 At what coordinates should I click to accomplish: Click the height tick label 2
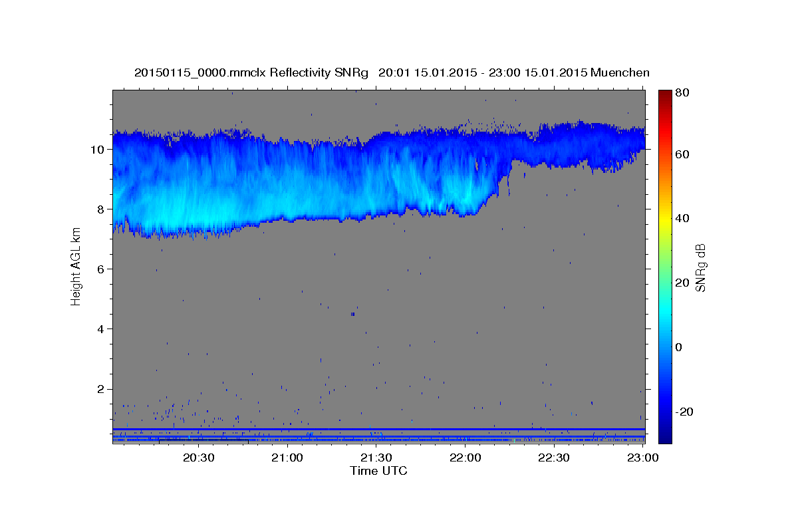100,389
